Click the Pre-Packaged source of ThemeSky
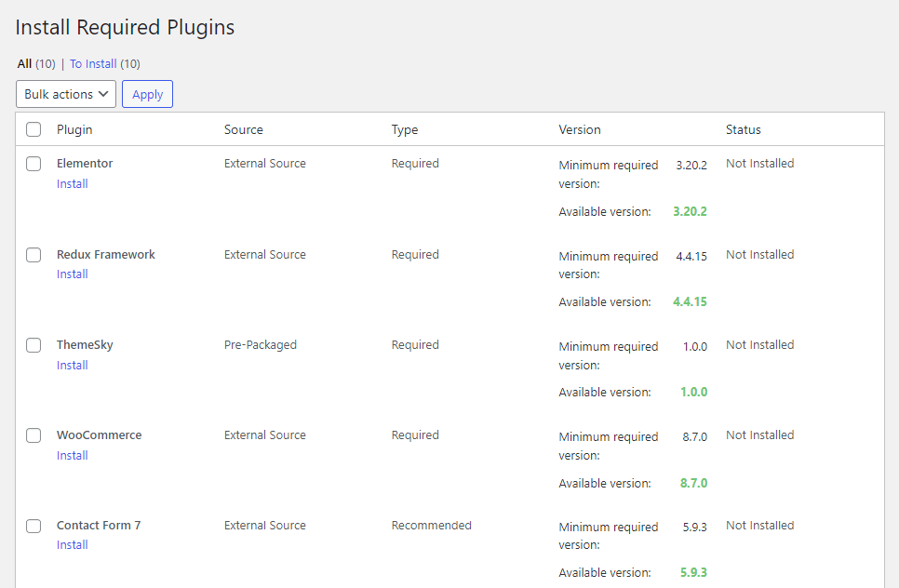899x588 pixels. click(261, 345)
